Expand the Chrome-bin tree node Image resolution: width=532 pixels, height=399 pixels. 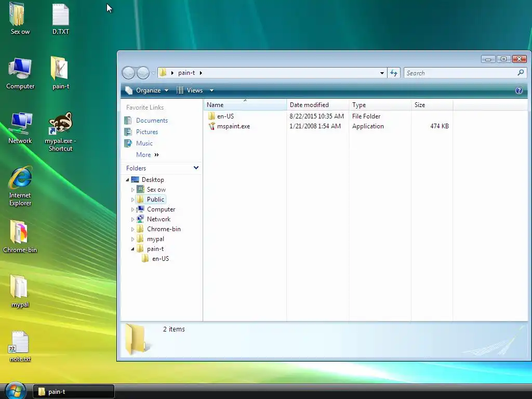point(132,229)
